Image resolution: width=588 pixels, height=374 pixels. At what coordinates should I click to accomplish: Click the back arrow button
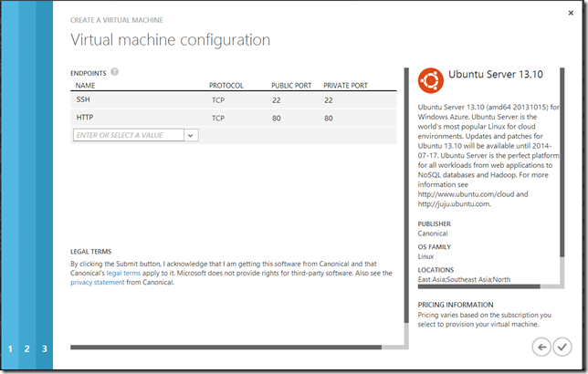[x=541, y=347]
